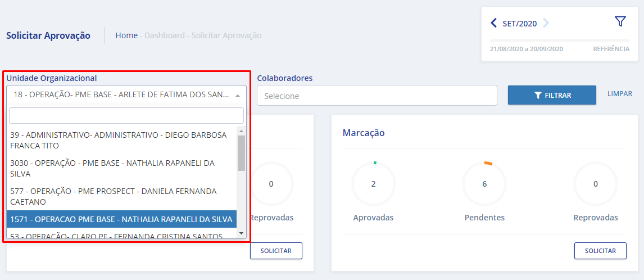Open the funnel filter icon near SET/2020
The width and height of the screenshot is (644, 280).
pyautogui.click(x=620, y=22)
